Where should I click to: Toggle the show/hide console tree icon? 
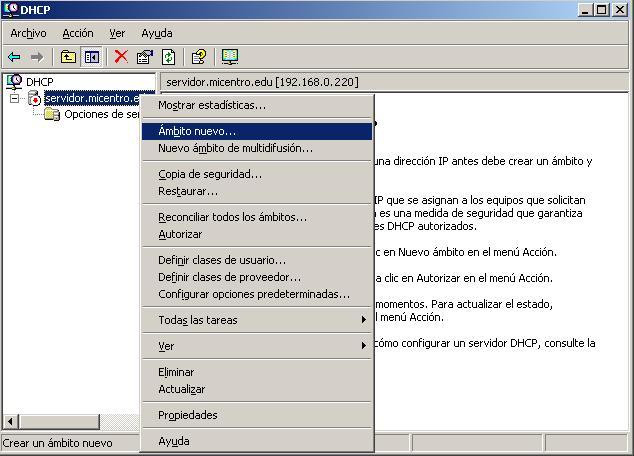[x=91, y=57]
